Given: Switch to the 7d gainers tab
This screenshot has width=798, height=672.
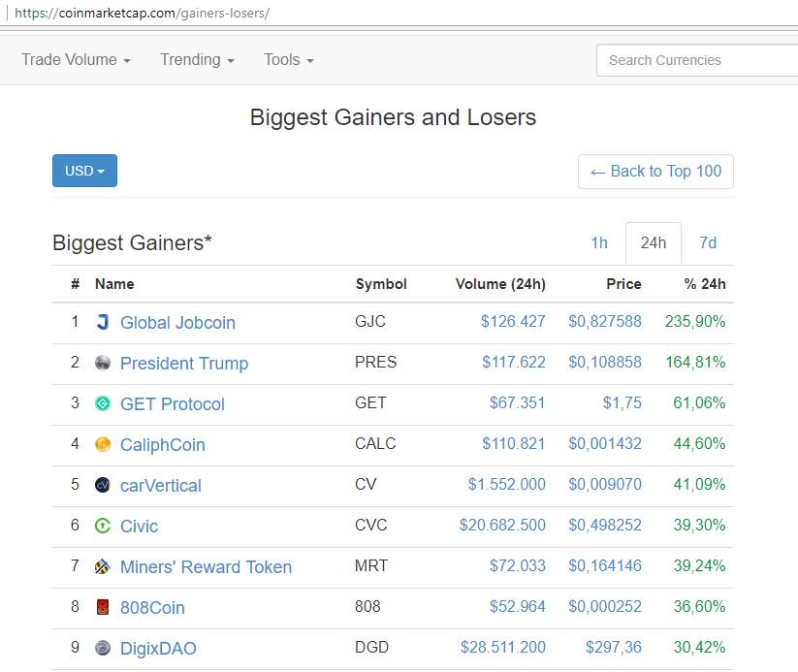Looking at the screenshot, I should click(708, 242).
